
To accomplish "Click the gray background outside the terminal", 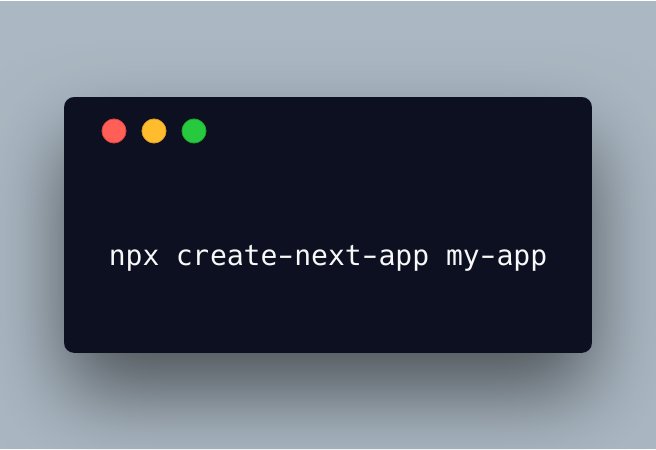I will pos(328,46).
